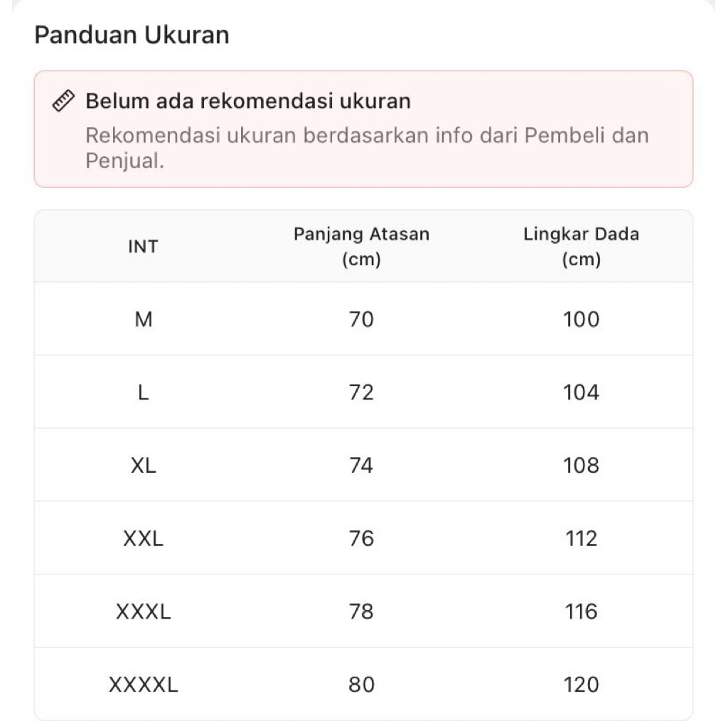The height and width of the screenshot is (728, 728).
Task: Click the 70 cm length value
Action: click(x=361, y=319)
